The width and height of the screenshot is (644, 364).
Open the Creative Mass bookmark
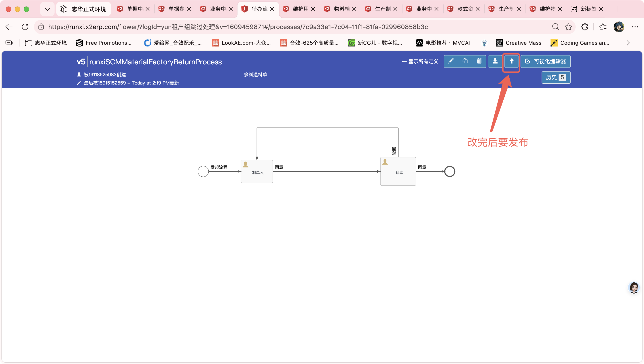519,43
